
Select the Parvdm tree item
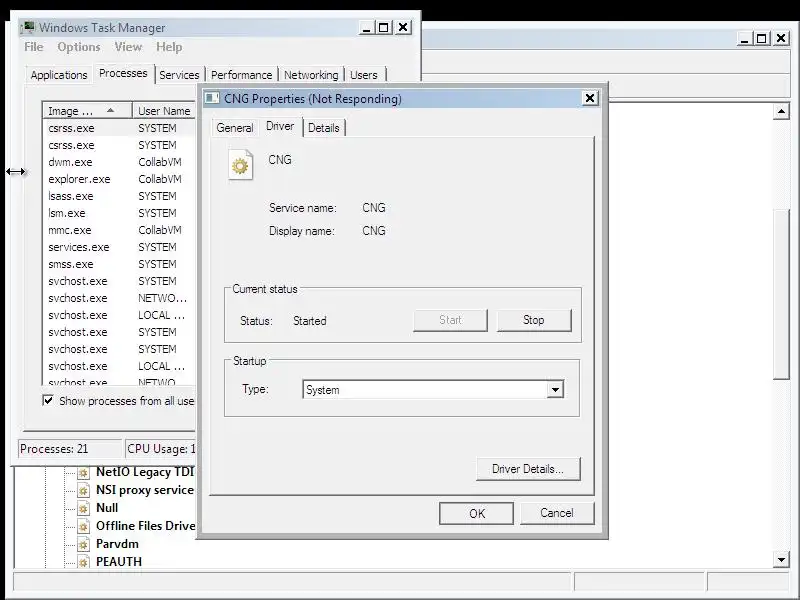click(117, 544)
